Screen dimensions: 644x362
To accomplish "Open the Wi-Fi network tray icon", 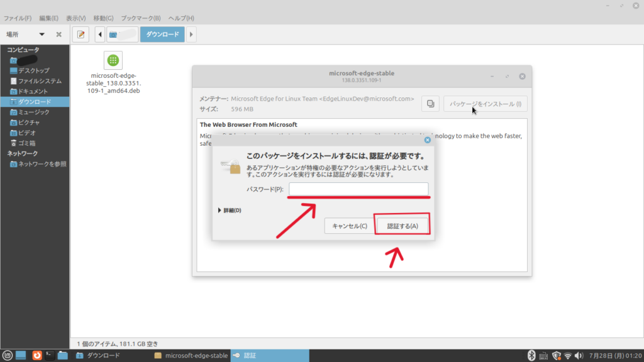I will [568, 356].
